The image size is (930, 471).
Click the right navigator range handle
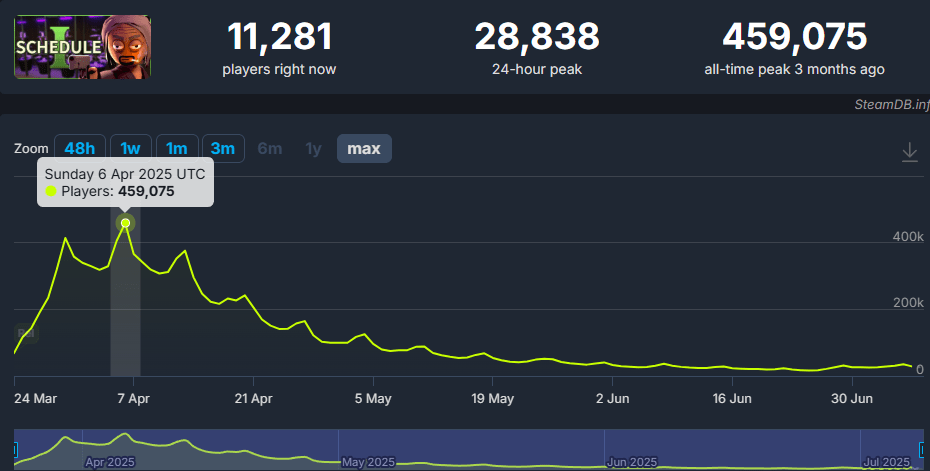tap(922, 449)
